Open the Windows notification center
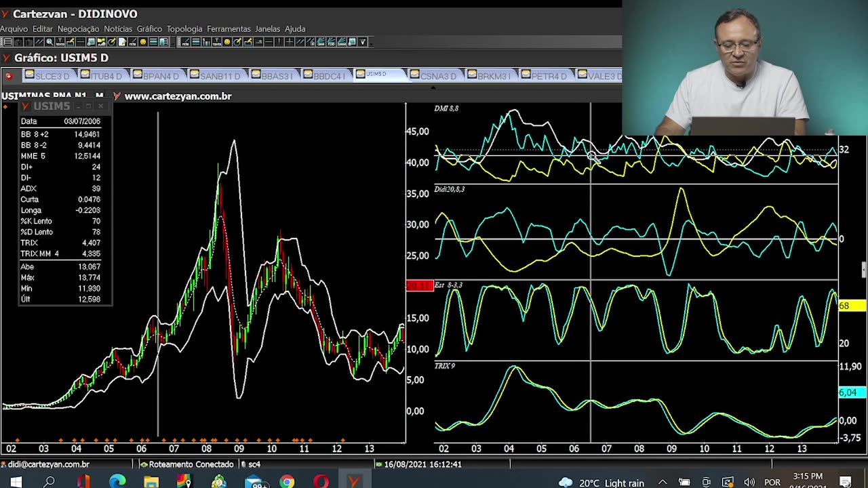868x488 pixels. pos(846,483)
